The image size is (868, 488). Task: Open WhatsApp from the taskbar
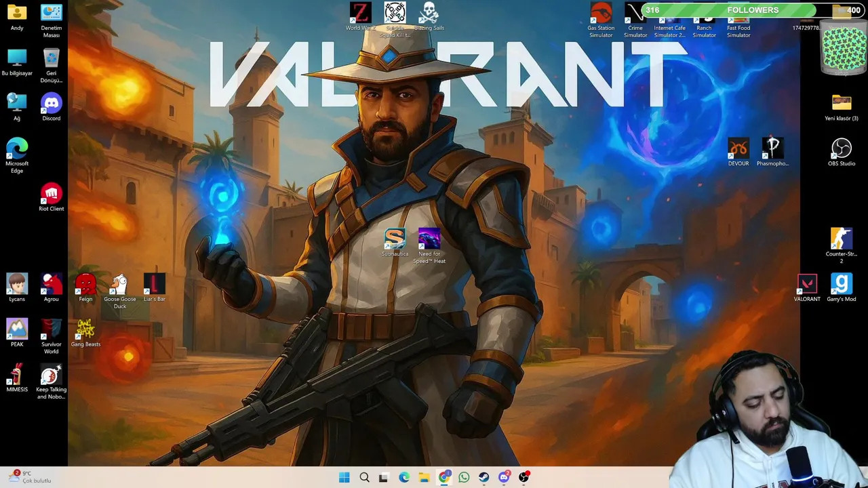[x=464, y=477]
